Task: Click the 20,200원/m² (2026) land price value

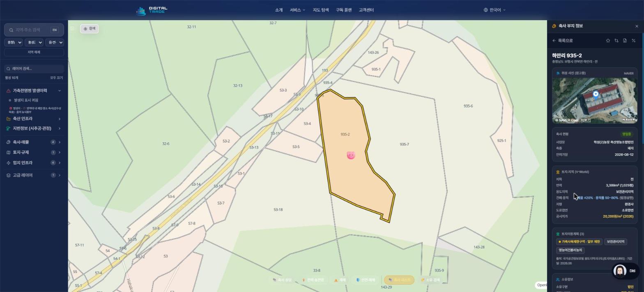Action: (618, 216)
